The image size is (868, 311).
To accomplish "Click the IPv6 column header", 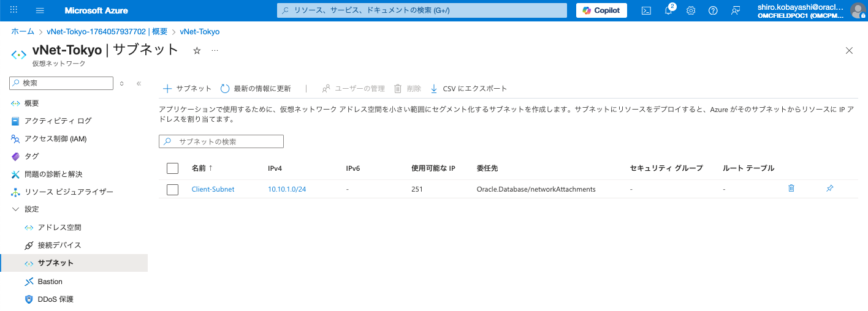I will tap(352, 168).
